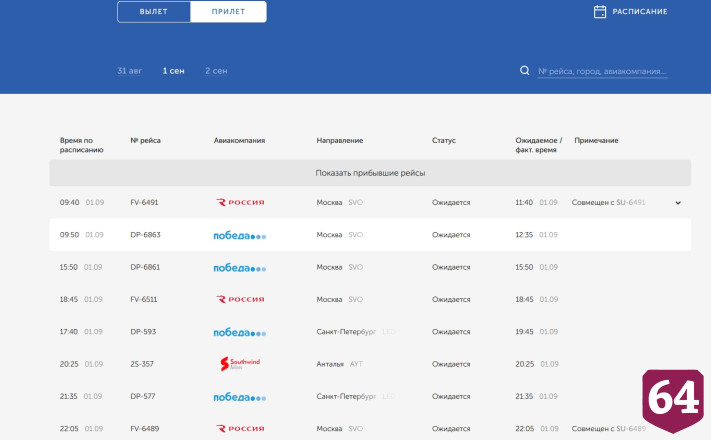Click the Southwind logo for 2S-357
Image resolution: width=711 pixels, height=440 pixels.
239,364
